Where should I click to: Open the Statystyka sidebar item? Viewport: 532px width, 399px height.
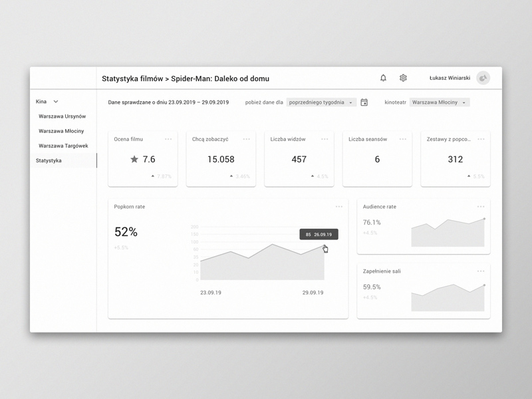[49, 160]
